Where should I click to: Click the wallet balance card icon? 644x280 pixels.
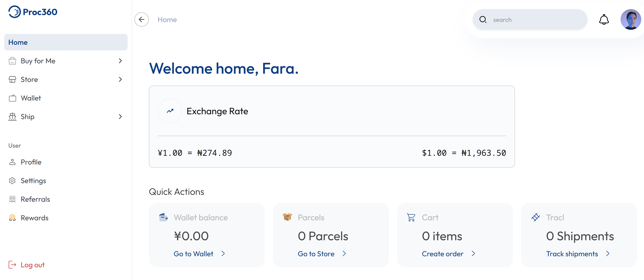pos(163,217)
